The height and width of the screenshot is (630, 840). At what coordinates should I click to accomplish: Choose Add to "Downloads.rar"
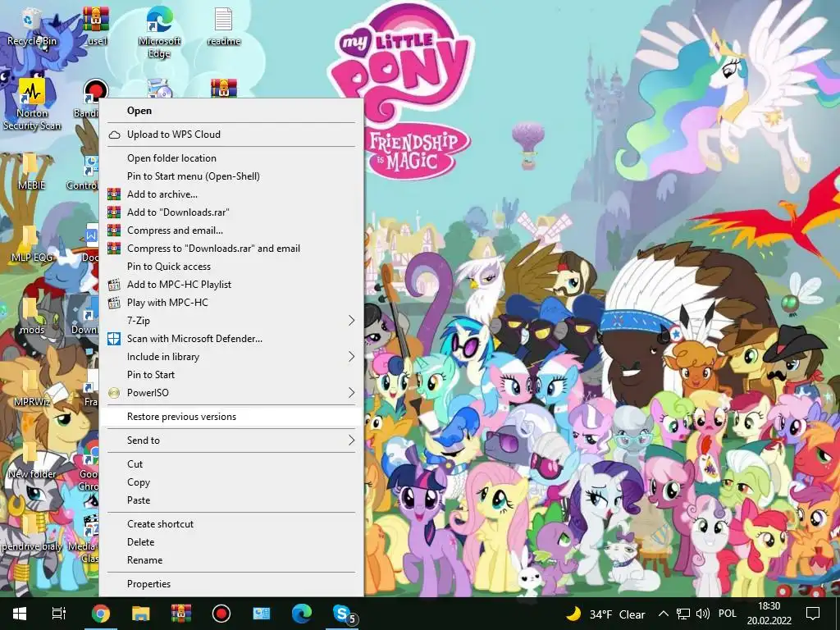click(231, 212)
